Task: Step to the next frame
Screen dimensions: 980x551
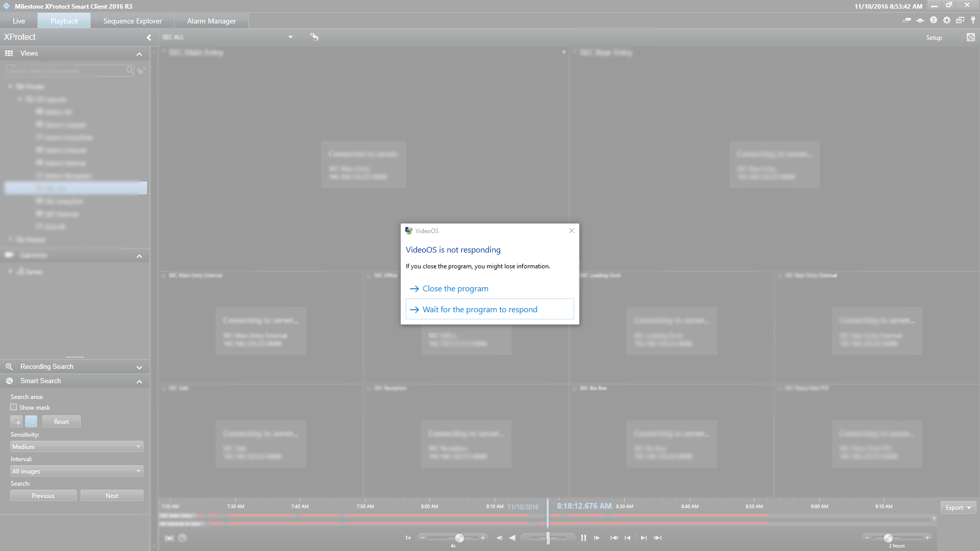Action: (597, 538)
